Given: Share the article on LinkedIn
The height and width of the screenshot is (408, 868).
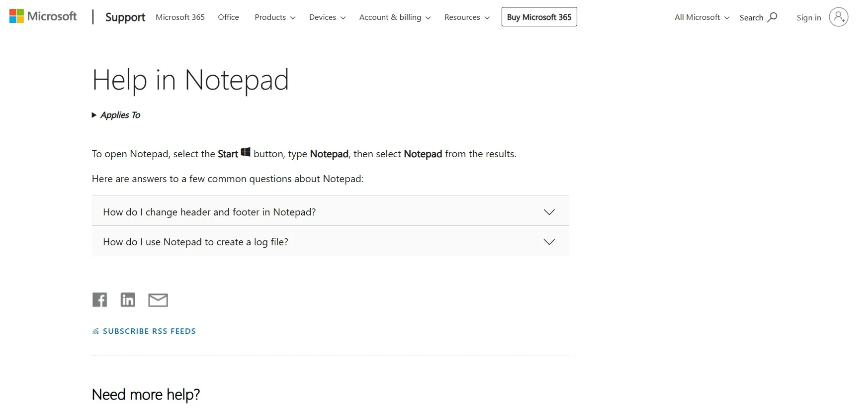Looking at the screenshot, I should 128,300.
